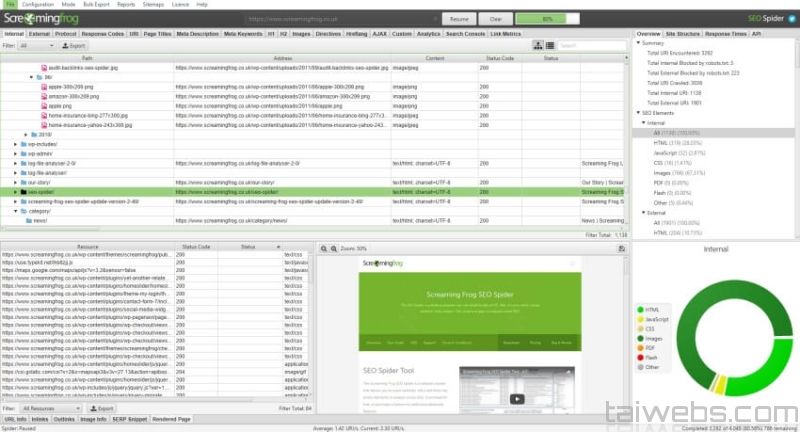Click Total URI Encountered text
800x432 pixels.
tap(680, 53)
